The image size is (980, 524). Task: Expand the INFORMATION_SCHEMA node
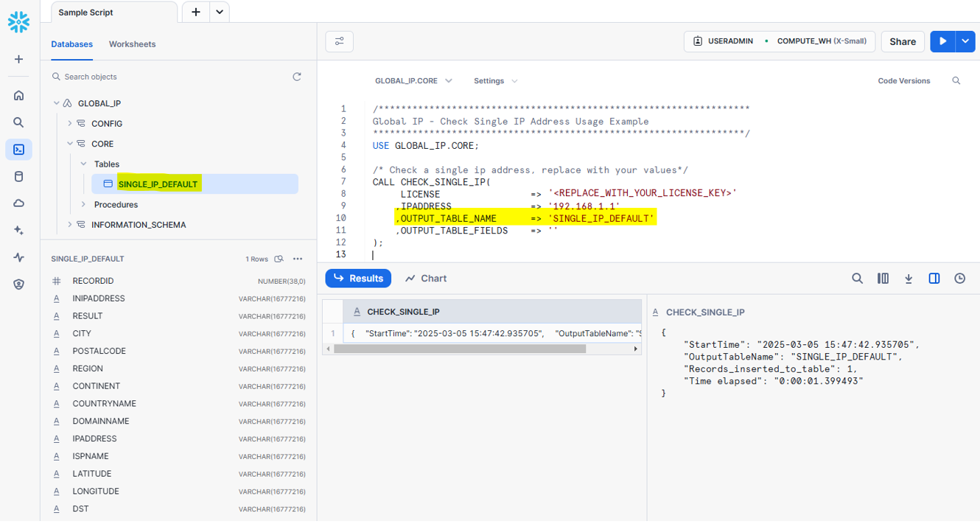tap(70, 225)
